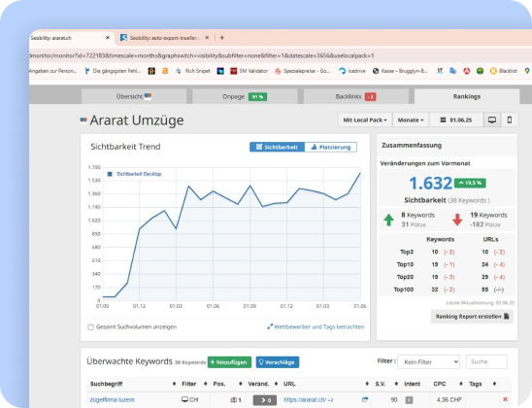Click the grey intent badge in zügelfirma row
532x408 pixels.
click(x=409, y=400)
